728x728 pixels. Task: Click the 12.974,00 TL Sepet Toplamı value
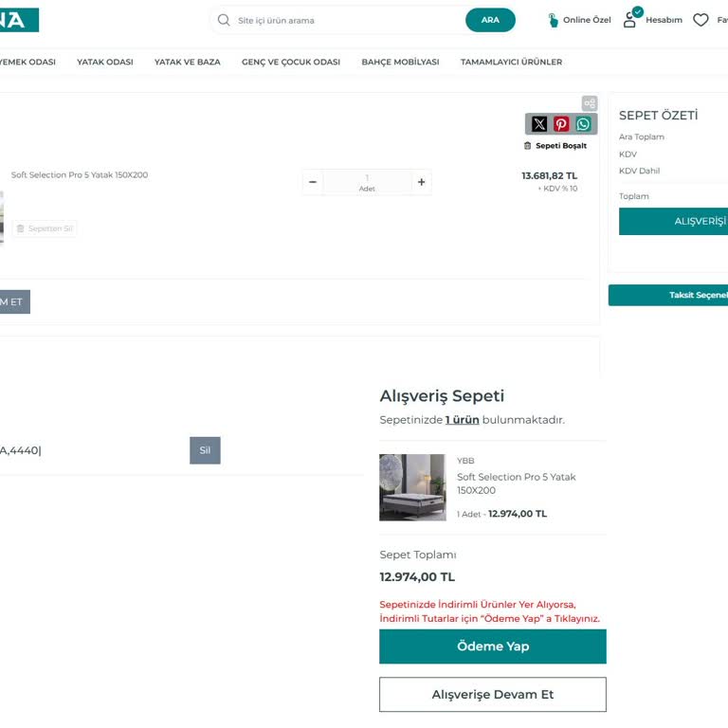417,577
